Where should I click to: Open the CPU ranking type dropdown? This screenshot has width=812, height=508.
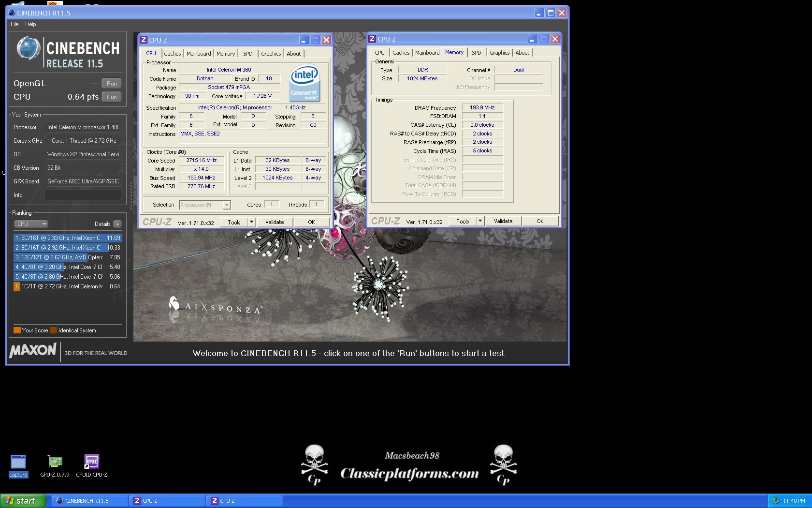[x=31, y=224]
